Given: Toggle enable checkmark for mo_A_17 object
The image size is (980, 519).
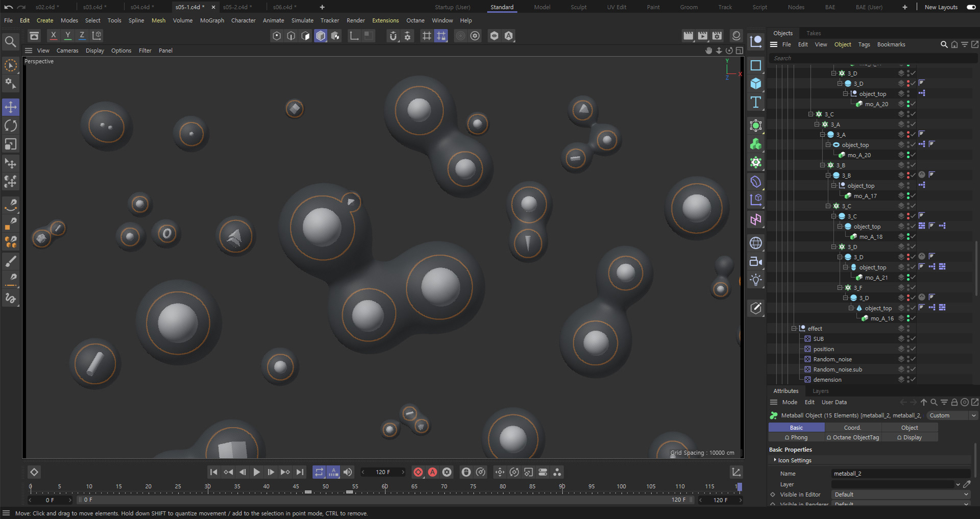Looking at the screenshot, I should [913, 196].
